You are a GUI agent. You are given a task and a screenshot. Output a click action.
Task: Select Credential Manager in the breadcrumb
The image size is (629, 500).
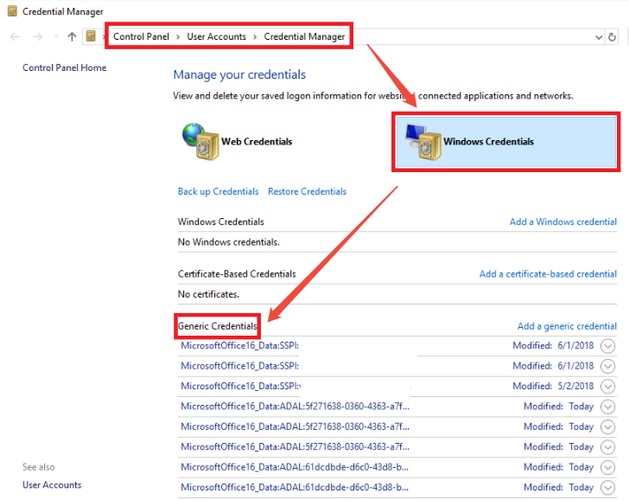click(304, 37)
